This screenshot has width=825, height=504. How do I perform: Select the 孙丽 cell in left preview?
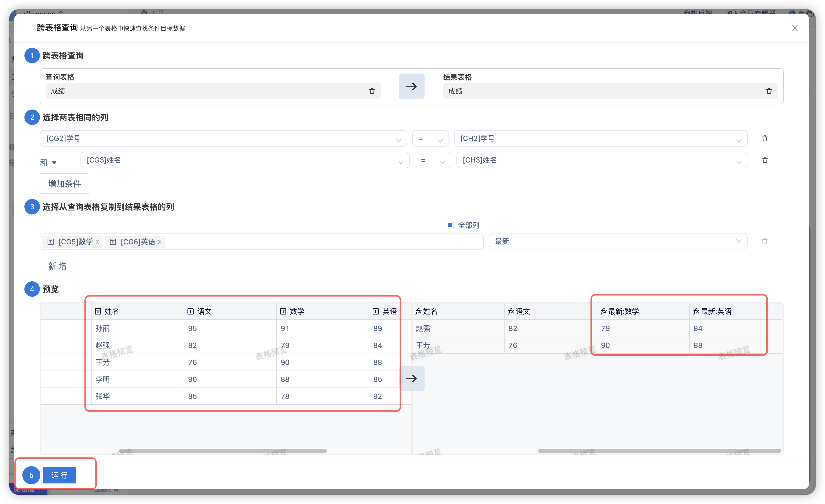coord(138,328)
